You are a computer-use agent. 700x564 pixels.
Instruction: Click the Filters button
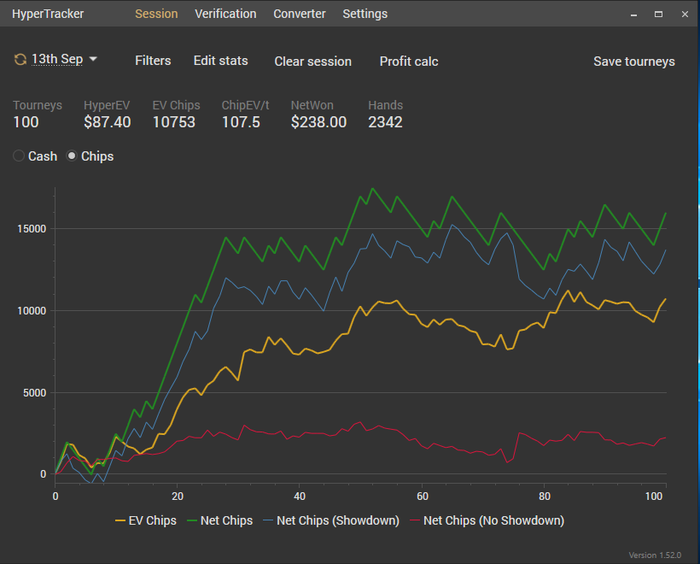pos(153,61)
